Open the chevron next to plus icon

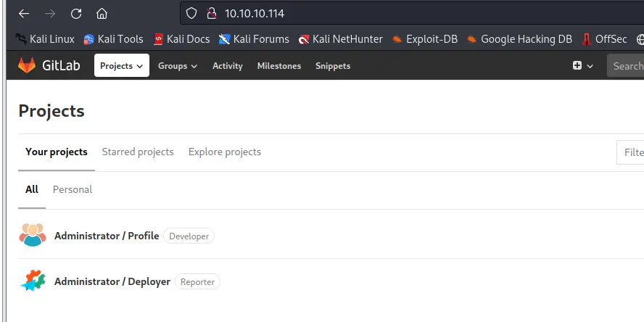(590, 65)
